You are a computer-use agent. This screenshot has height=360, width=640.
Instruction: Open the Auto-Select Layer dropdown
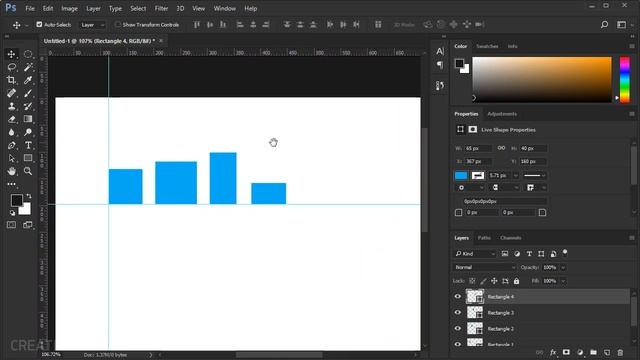[92, 25]
